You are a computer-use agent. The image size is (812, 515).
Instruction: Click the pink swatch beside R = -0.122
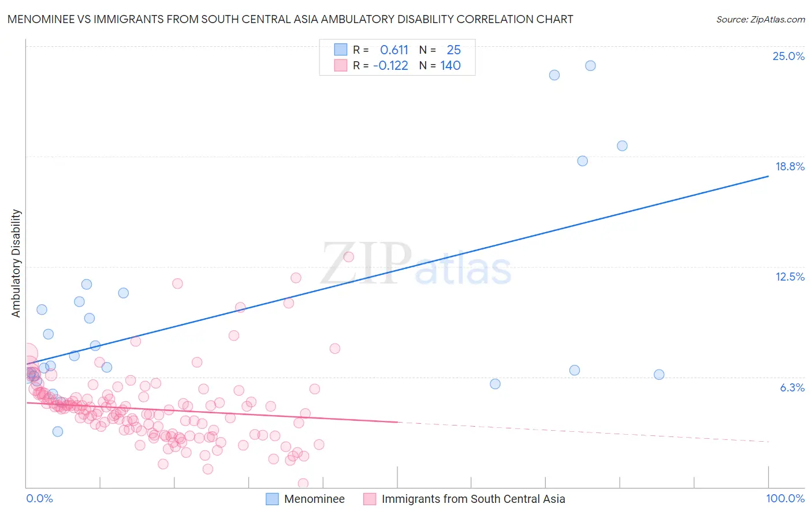pos(341,65)
